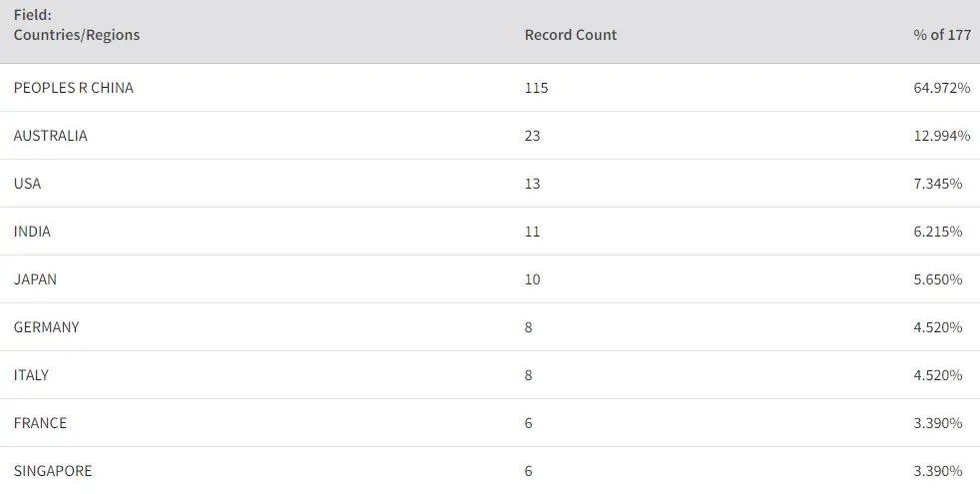Viewport: 980px width, 494px height.
Task: Select the GERMANY row label
Action: pyautogui.click(x=46, y=327)
